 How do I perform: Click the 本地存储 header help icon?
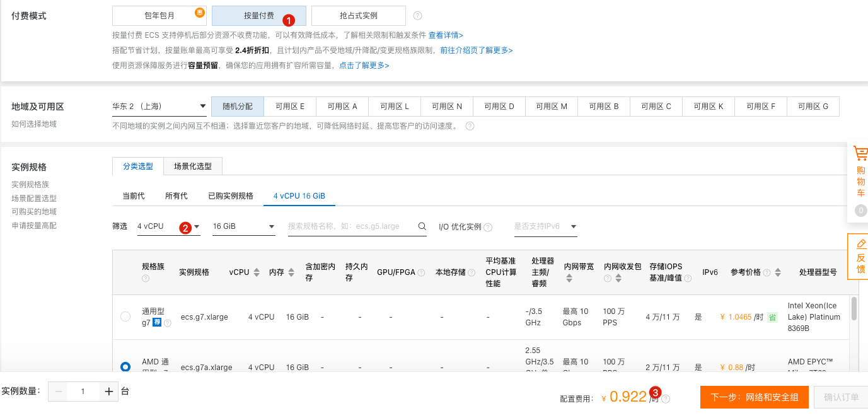click(x=472, y=272)
